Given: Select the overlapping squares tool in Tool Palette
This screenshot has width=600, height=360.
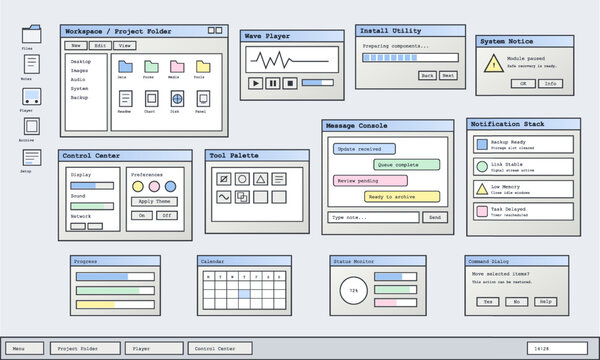Looking at the screenshot, I should [x=242, y=197].
